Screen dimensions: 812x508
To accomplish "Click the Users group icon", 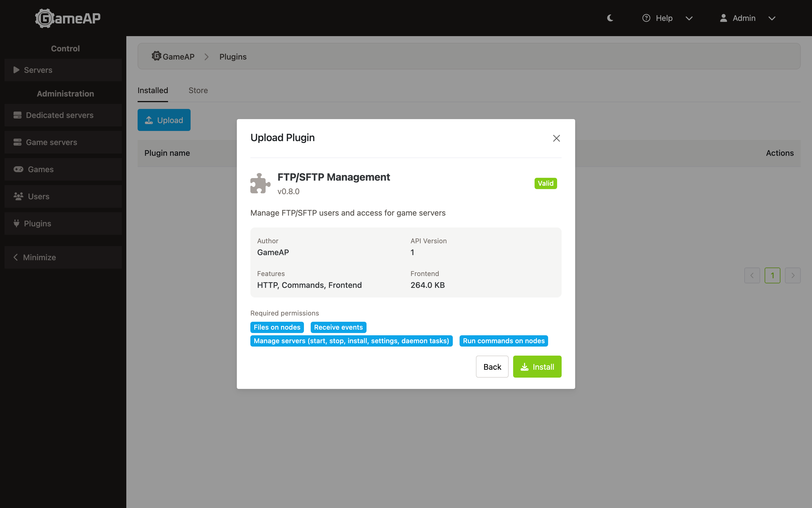I will pyautogui.click(x=18, y=196).
